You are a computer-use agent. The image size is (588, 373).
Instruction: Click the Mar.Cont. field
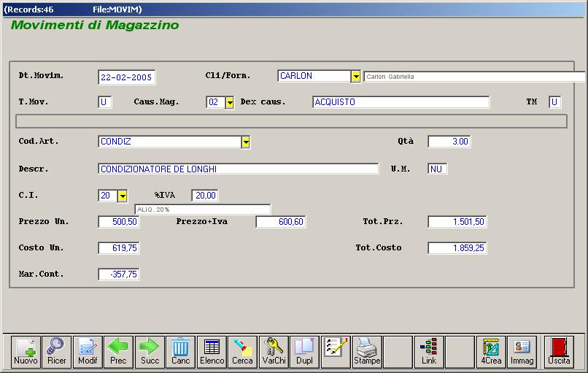point(119,274)
